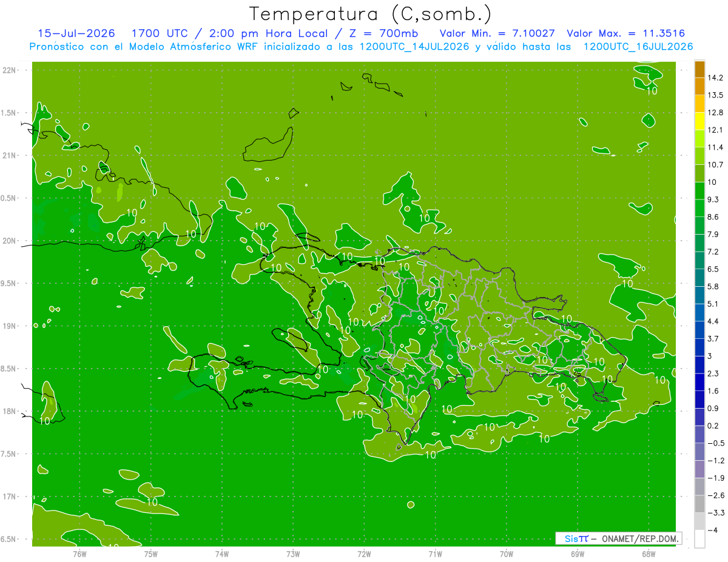Click the '0.9' color scale label
This screenshot has width=728, height=562.
(713, 408)
